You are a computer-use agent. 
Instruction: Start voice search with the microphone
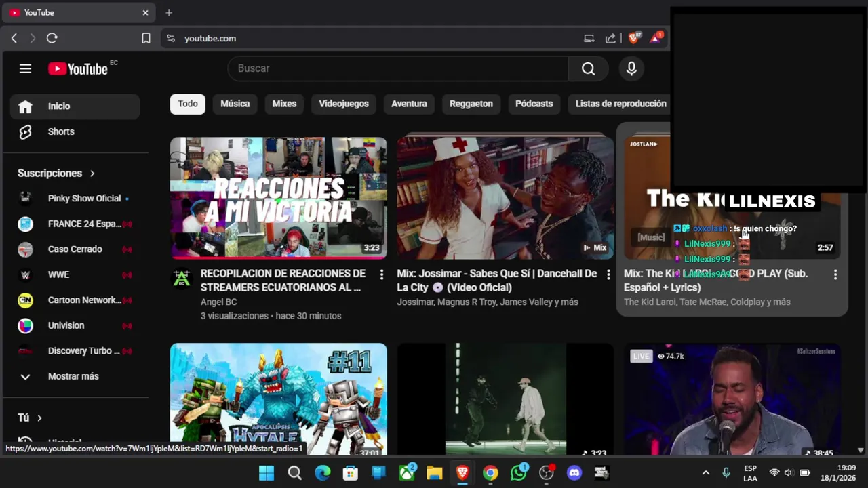tap(631, 68)
